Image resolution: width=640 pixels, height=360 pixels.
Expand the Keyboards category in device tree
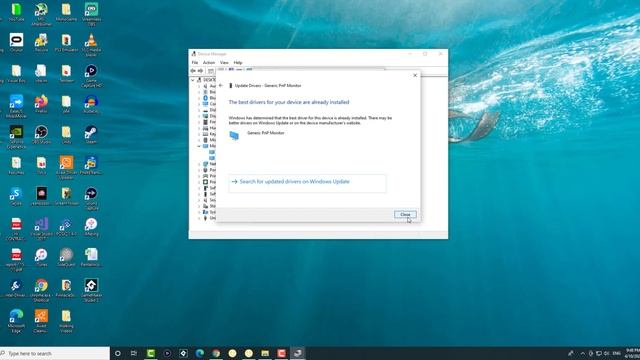[199, 134]
